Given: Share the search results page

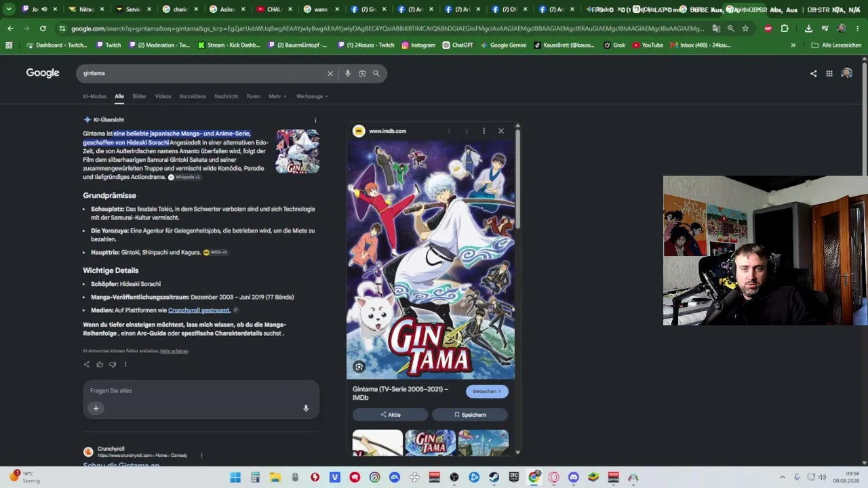Looking at the screenshot, I should click(x=813, y=73).
